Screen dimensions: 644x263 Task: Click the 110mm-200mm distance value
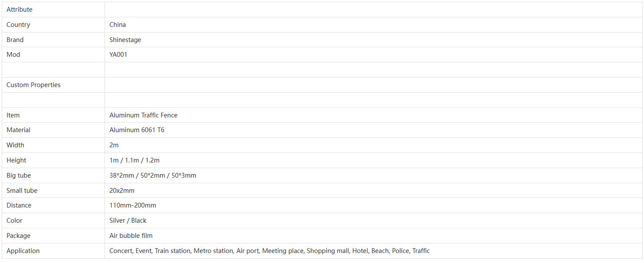133,205
